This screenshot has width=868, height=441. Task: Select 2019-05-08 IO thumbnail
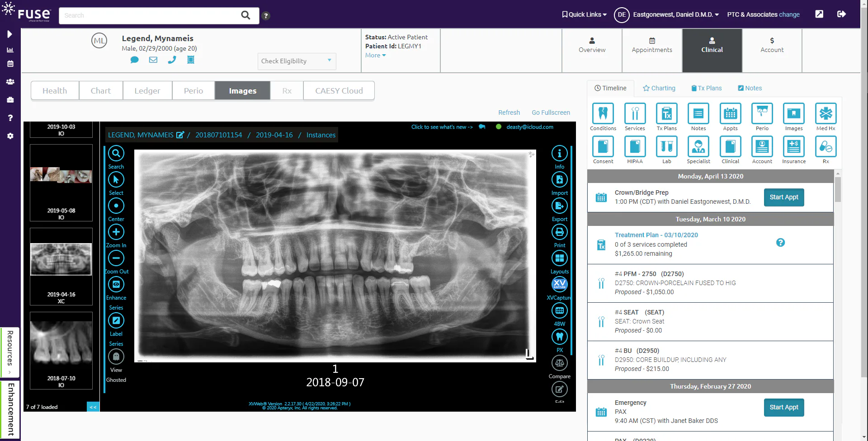[x=61, y=183]
